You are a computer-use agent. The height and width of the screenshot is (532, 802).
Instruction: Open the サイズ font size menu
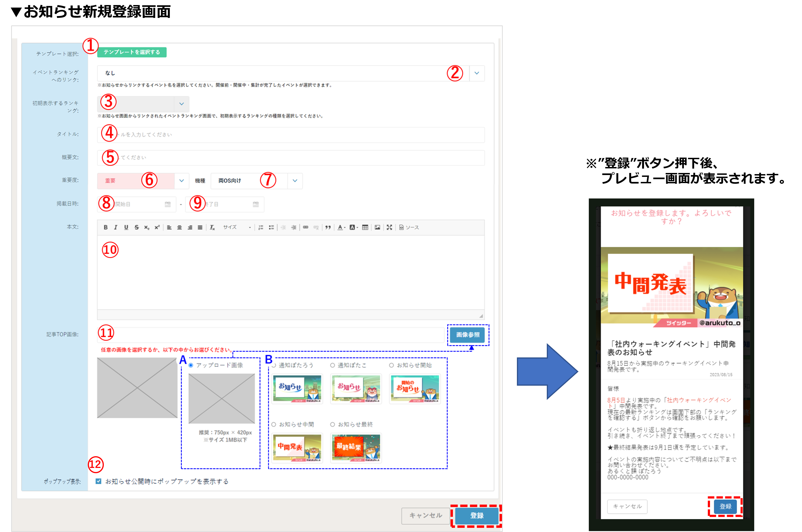coord(237,227)
